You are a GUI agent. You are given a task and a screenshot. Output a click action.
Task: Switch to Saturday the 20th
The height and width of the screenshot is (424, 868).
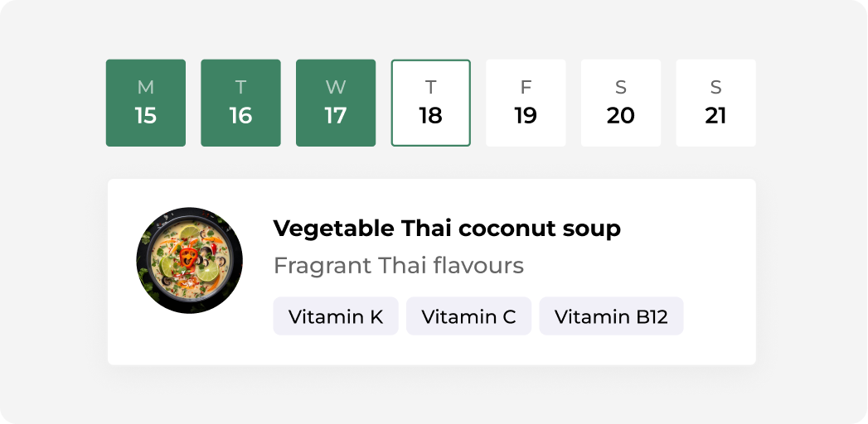(x=621, y=103)
